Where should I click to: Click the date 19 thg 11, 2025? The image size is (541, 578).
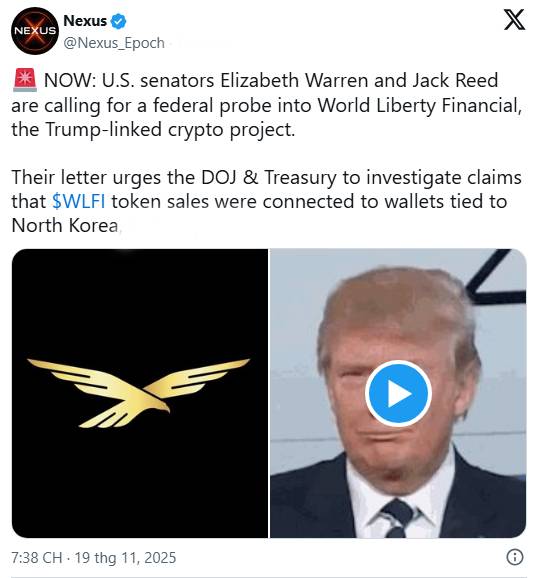click(x=125, y=557)
